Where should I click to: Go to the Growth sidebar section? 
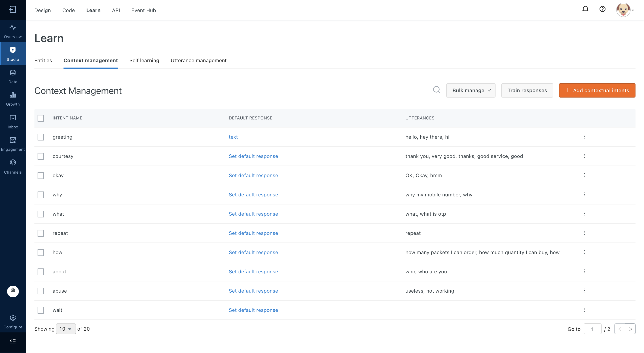coord(13,99)
